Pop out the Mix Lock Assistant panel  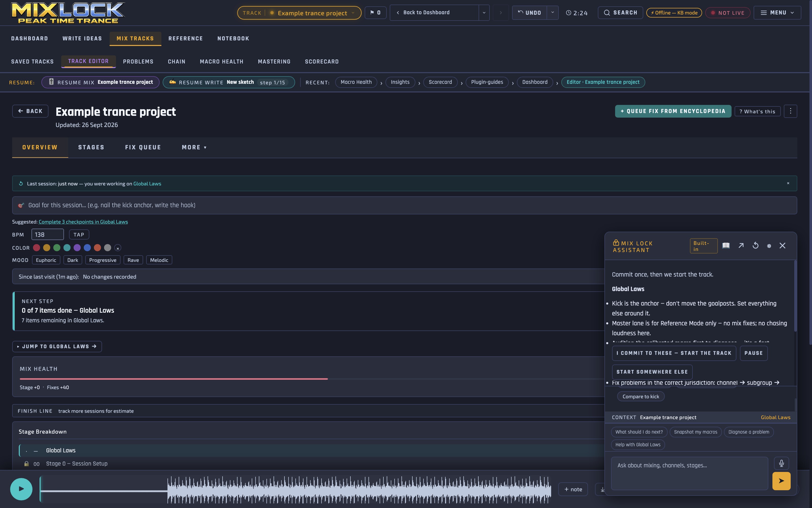[741, 246]
